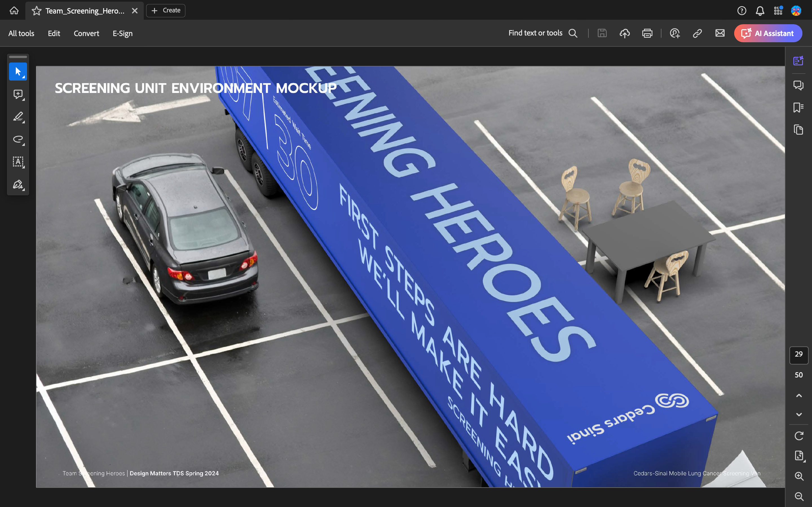This screenshot has width=812, height=507.
Task: Open the bookmarks panel
Action: [x=798, y=107]
